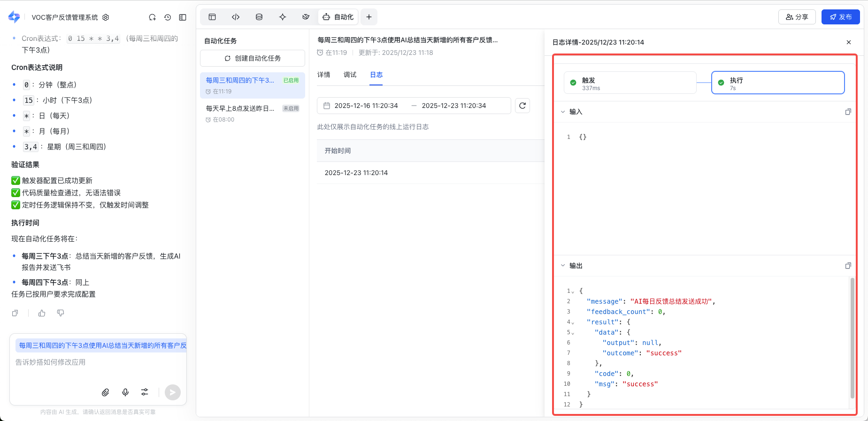Switch to the 调试 tab

pos(350,75)
